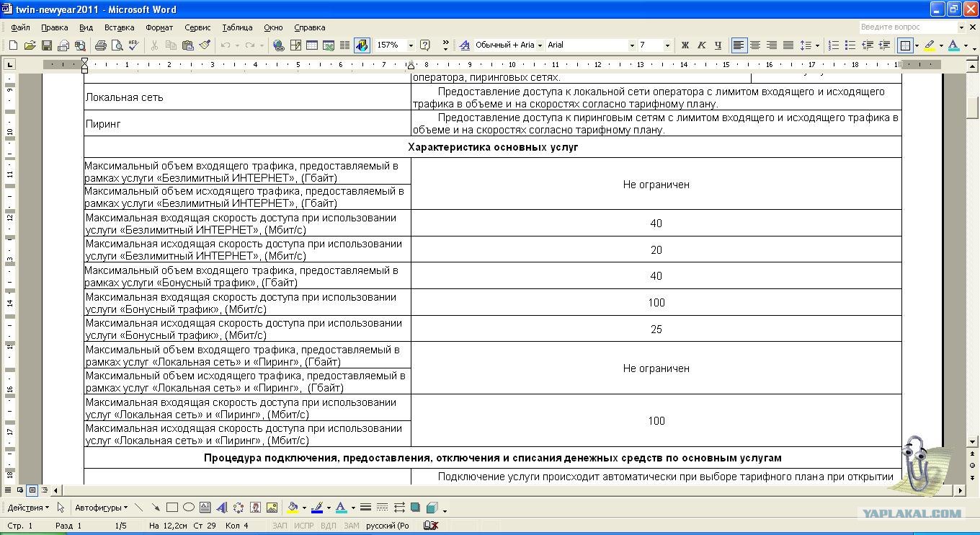The width and height of the screenshot is (980, 535).
Task: Open the Файл menu
Action: click(20, 27)
